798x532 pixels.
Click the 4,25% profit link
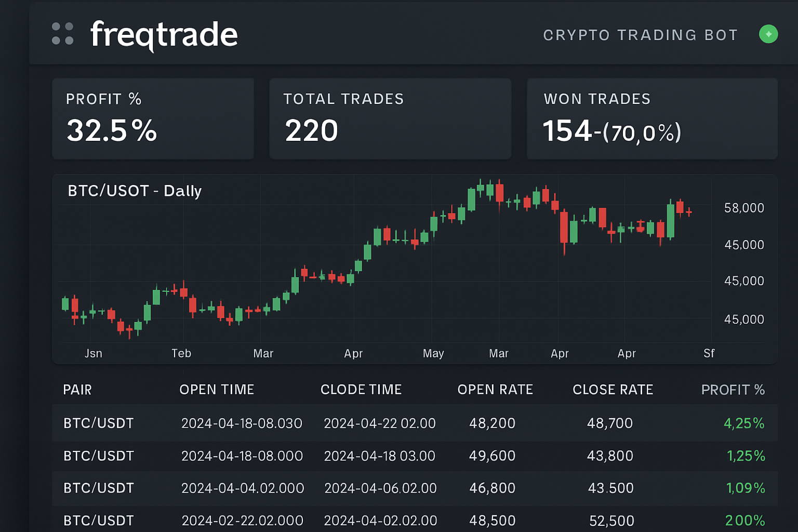(743, 423)
